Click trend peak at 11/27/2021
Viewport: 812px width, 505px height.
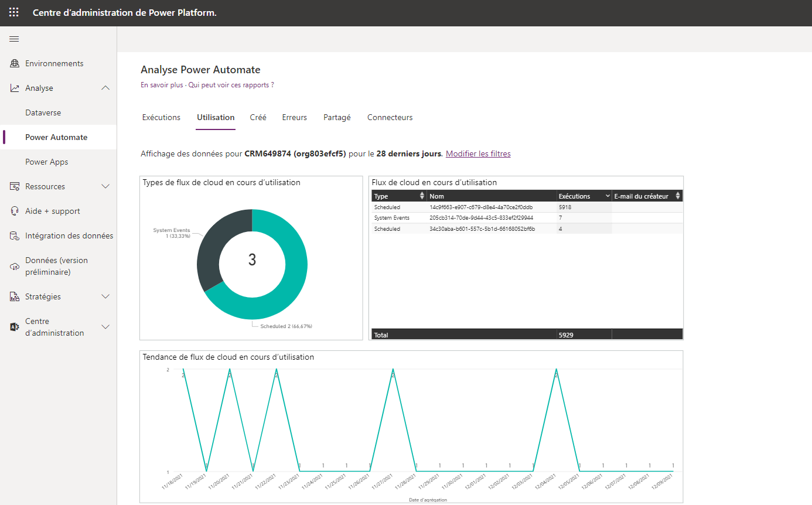393,370
